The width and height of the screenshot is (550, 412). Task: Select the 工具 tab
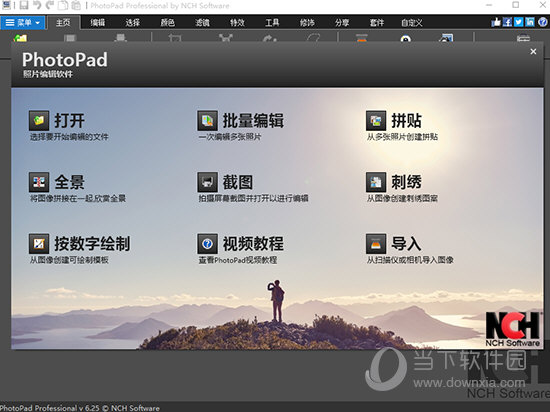[x=272, y=23]
